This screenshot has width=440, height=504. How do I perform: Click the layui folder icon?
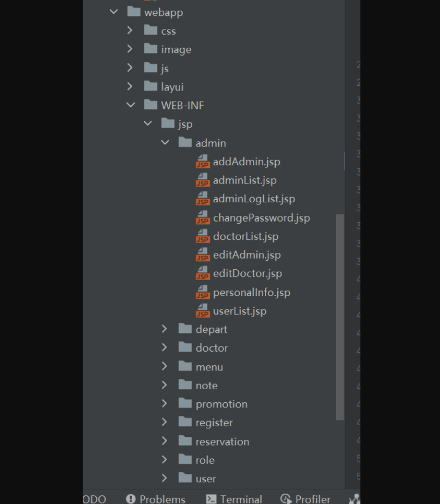[151, 87]
